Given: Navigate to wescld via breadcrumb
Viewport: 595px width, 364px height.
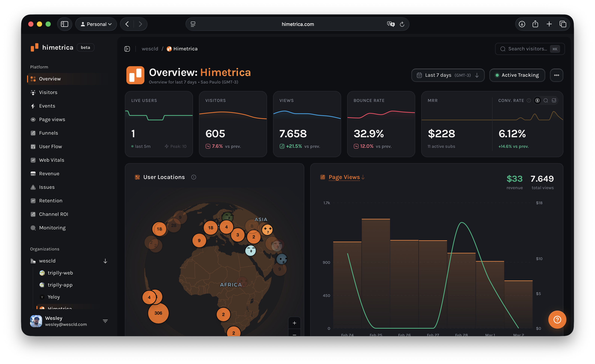Looking at the screenshot, I should pos(150,49).
